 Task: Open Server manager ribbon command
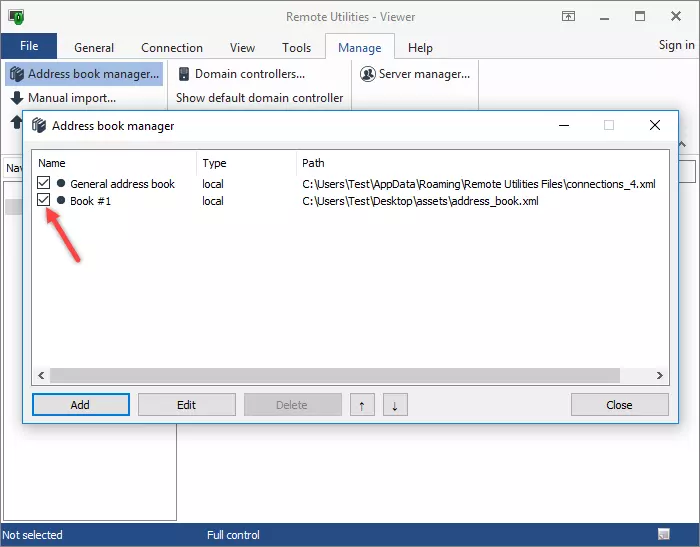coord(415,74)
